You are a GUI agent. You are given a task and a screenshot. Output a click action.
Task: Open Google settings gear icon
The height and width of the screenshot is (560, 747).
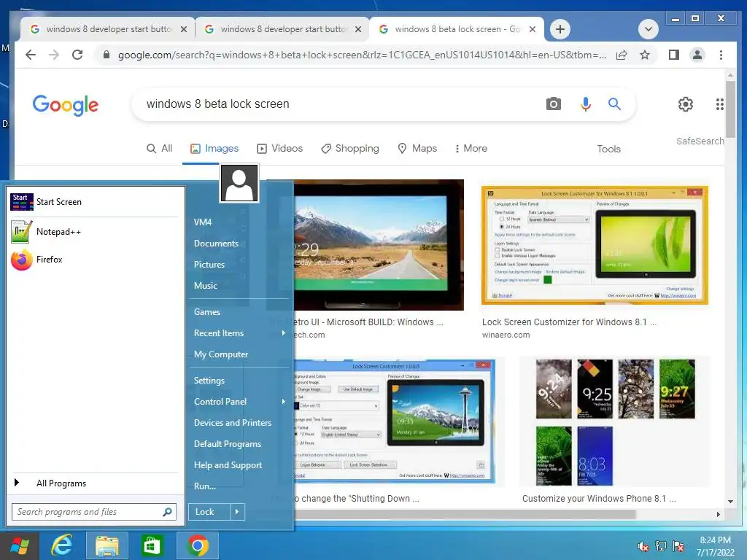click(685, 104)
